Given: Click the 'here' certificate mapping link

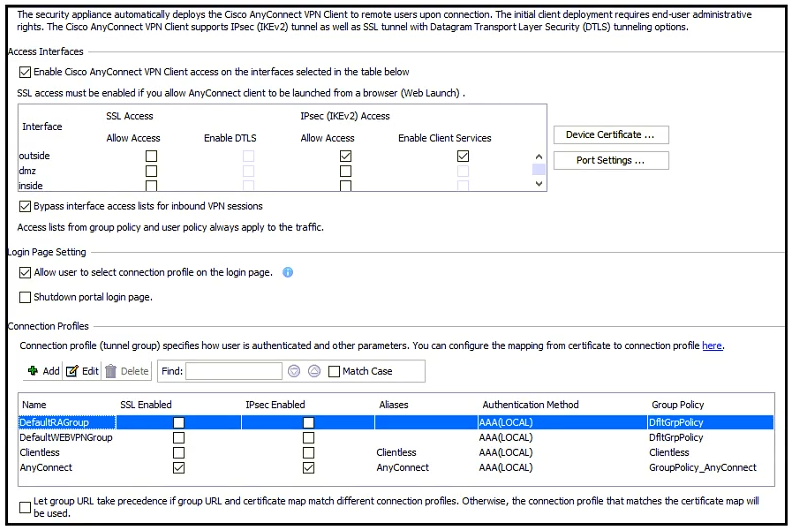Looking at the screenshot, I should pyautogui.click(x=711, y=346).
